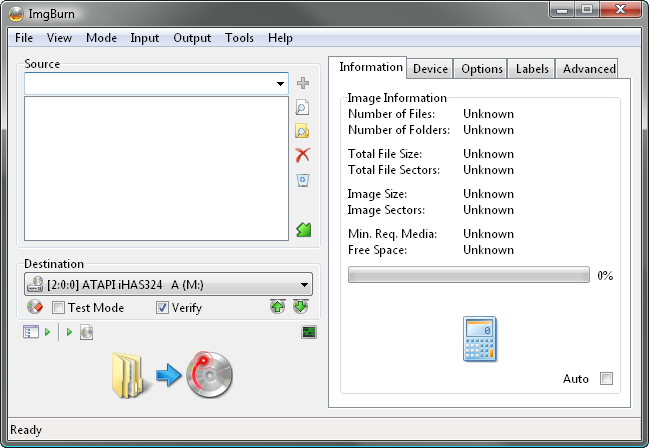
Task: Enable the Test Mode checkbox
Action: [58, 308]
